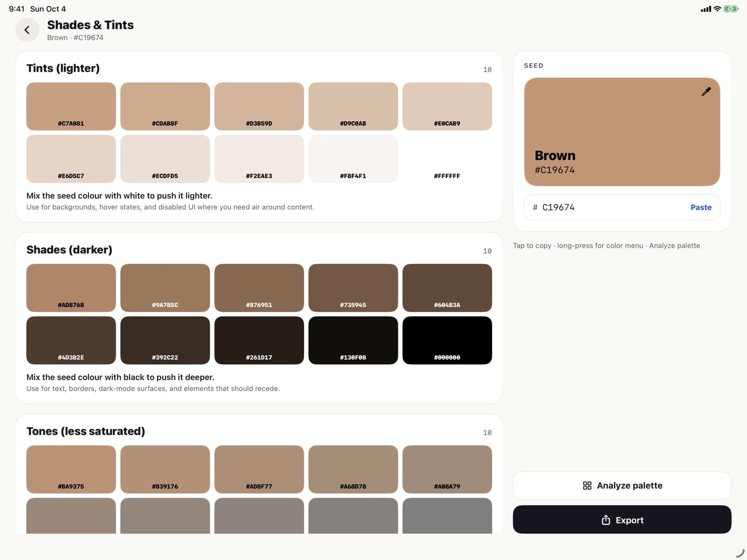Image resolution: width=747 pixels, height=560 pixels.
Task: Click the Shades (darker) heading
Action: (x=69, y=250)
